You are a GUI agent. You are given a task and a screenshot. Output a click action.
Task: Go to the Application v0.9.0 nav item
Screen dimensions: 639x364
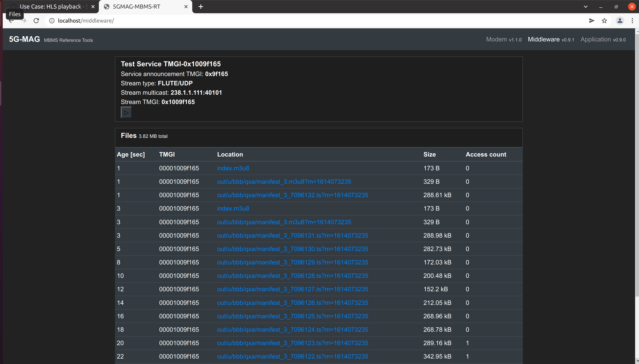pos(603,39)
